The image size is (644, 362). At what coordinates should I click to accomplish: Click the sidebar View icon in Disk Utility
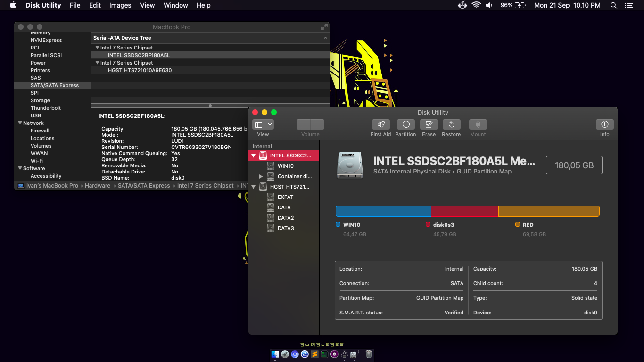pos(258,124)
